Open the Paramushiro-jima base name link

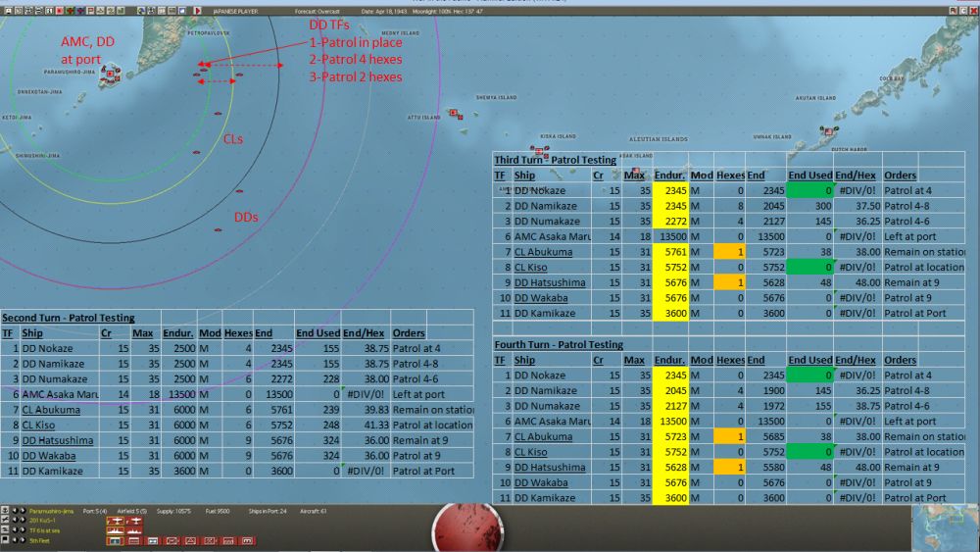(x=51, y=512)
